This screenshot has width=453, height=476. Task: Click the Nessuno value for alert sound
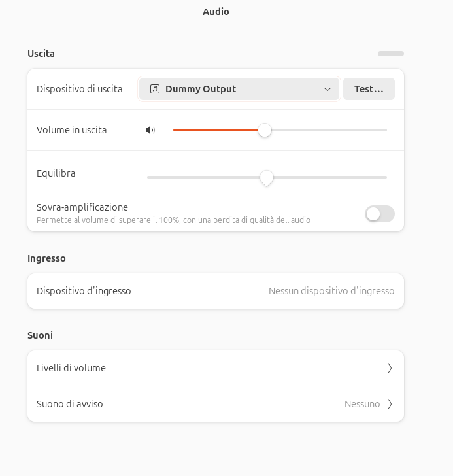click(362, 404)
